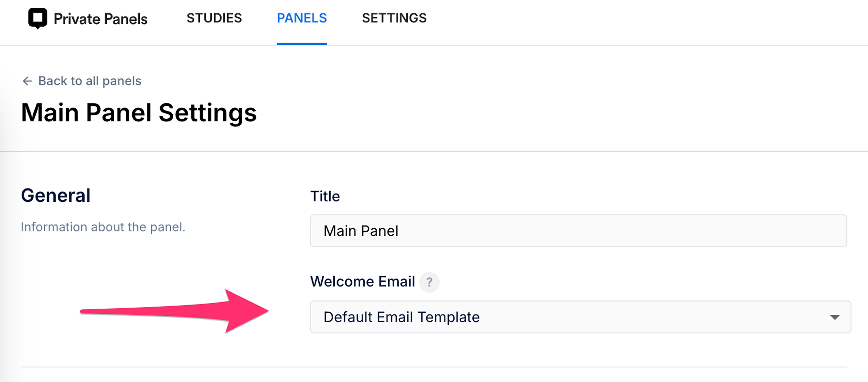Open the Welcome Email help question mark
This screenshot has height=382, width=868.
tap(429, 282)
